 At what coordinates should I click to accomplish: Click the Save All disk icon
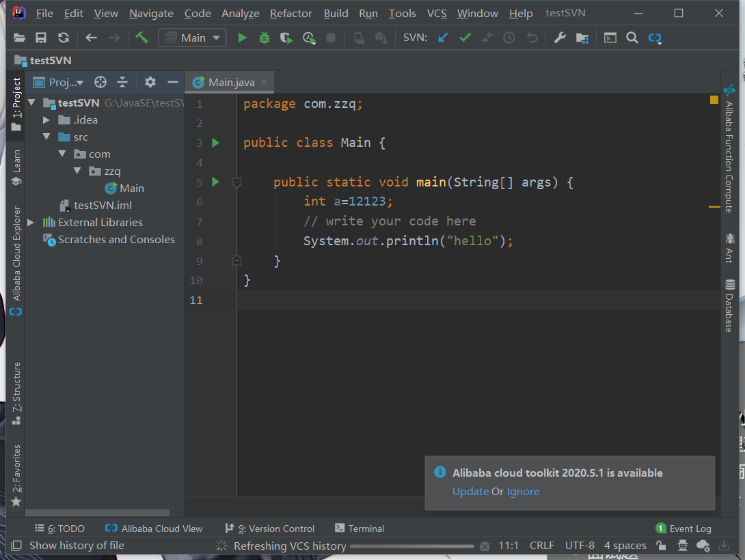pyautogui.click(x=41, y=38)
